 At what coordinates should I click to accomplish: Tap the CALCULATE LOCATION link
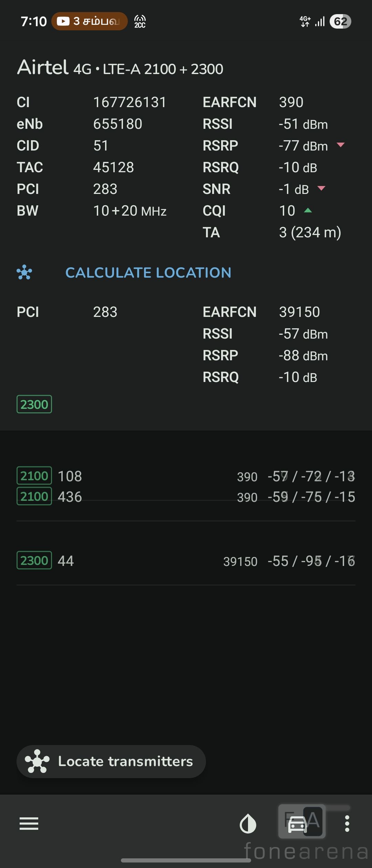pyautogui.click(x=148, y=273)
